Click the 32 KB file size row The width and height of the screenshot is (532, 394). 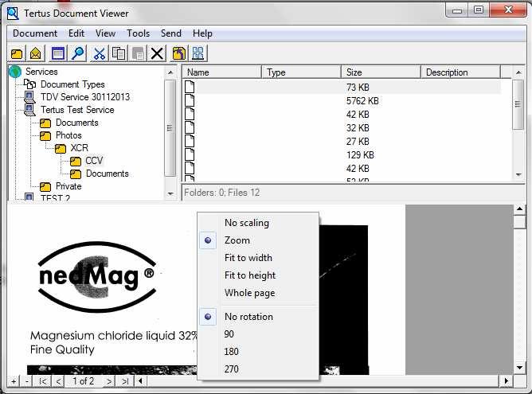342,128
